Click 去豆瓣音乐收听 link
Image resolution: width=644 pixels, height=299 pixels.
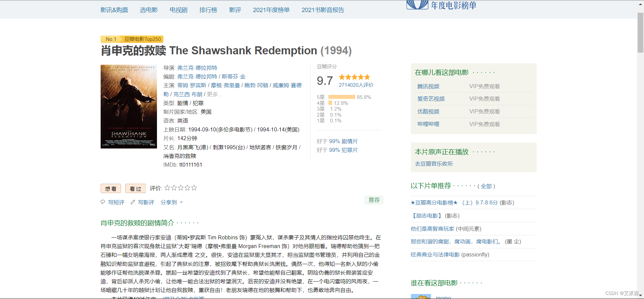pyautogui.click(x=434, y=164)
